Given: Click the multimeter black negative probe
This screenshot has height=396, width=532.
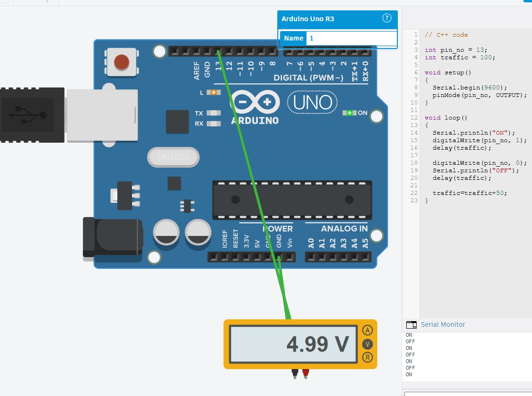Looking at the screenshot, I should click(295, 373).
